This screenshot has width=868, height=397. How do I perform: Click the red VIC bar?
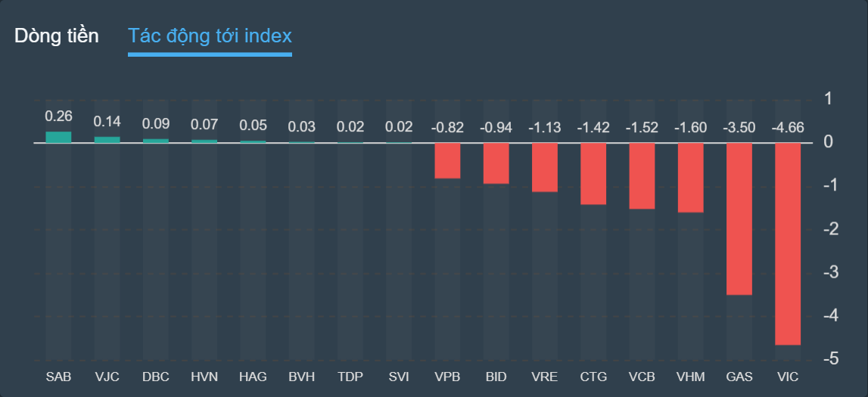(788, 243)
